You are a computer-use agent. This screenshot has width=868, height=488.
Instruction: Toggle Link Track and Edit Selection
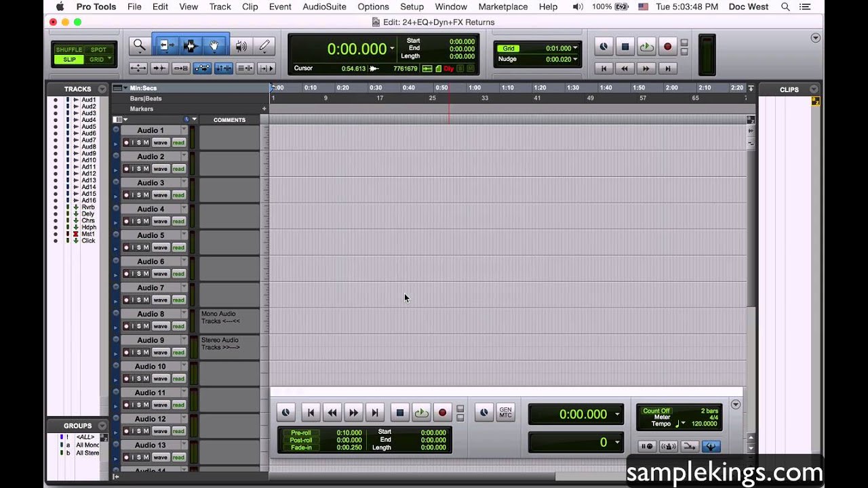click(x=245, y=68)
